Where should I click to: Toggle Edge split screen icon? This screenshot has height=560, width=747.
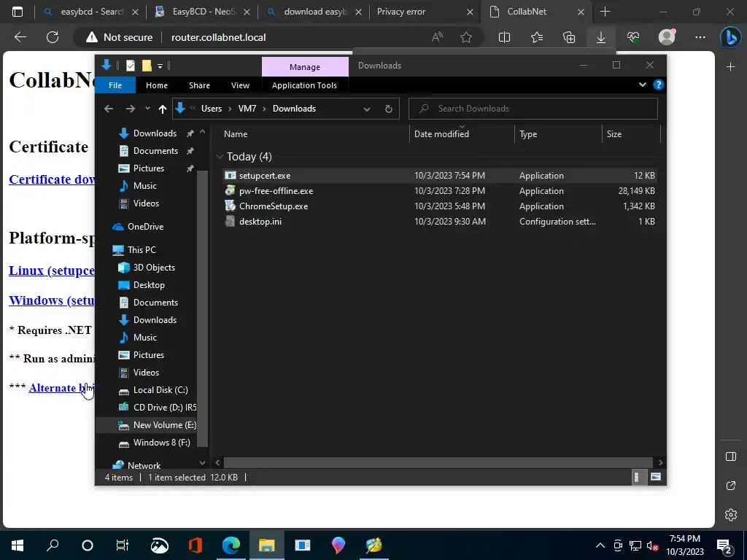(504, 37)
